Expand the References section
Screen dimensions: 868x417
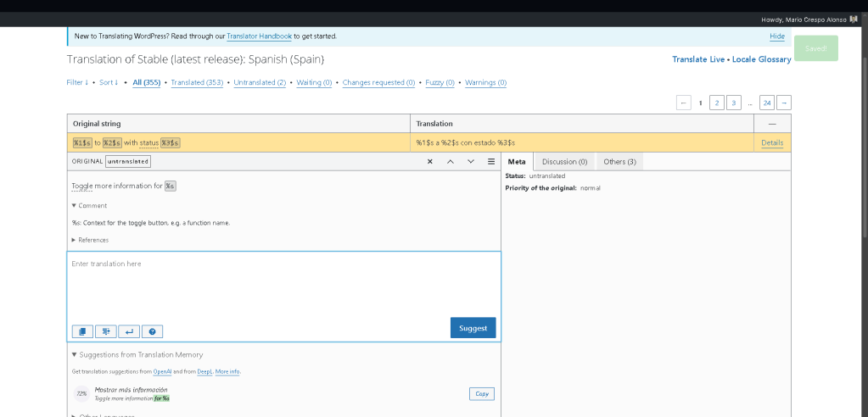point(91,240)
